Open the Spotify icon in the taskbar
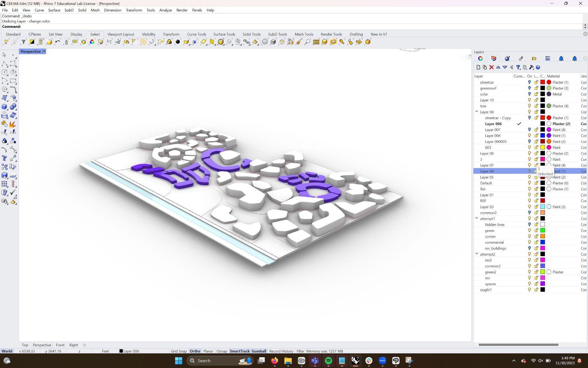This screenshot has width=588, height=368. (x=328, y=361)
